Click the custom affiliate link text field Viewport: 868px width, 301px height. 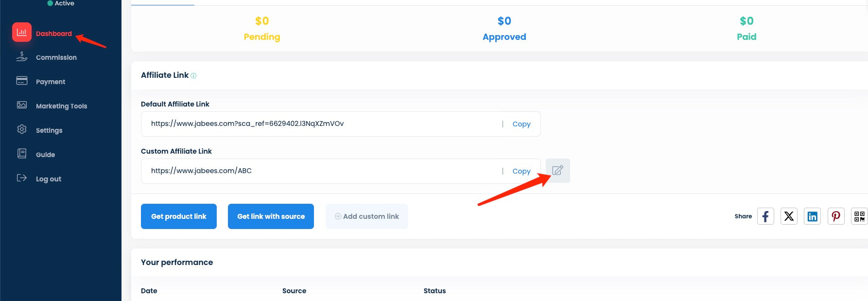click(x=321, y=171)
